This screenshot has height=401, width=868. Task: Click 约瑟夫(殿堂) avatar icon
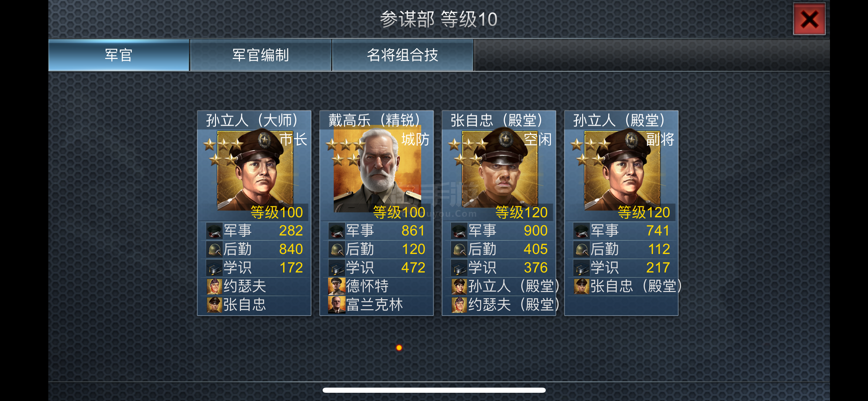coord(459,305)
